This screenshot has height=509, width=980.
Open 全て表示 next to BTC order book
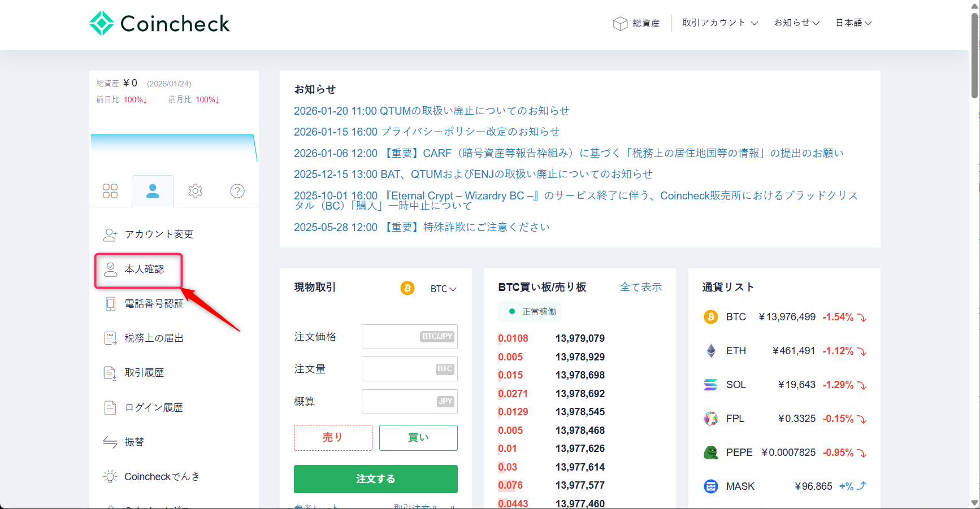click(641, 287)
